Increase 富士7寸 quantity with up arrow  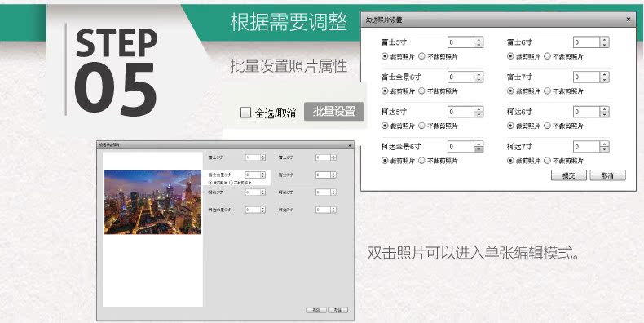(604, 74)
